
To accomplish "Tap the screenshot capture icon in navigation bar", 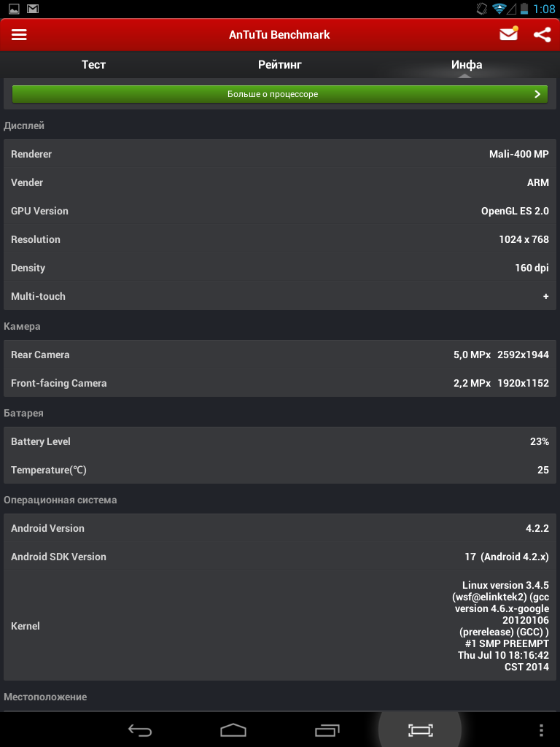I will [x=420, y=729].
